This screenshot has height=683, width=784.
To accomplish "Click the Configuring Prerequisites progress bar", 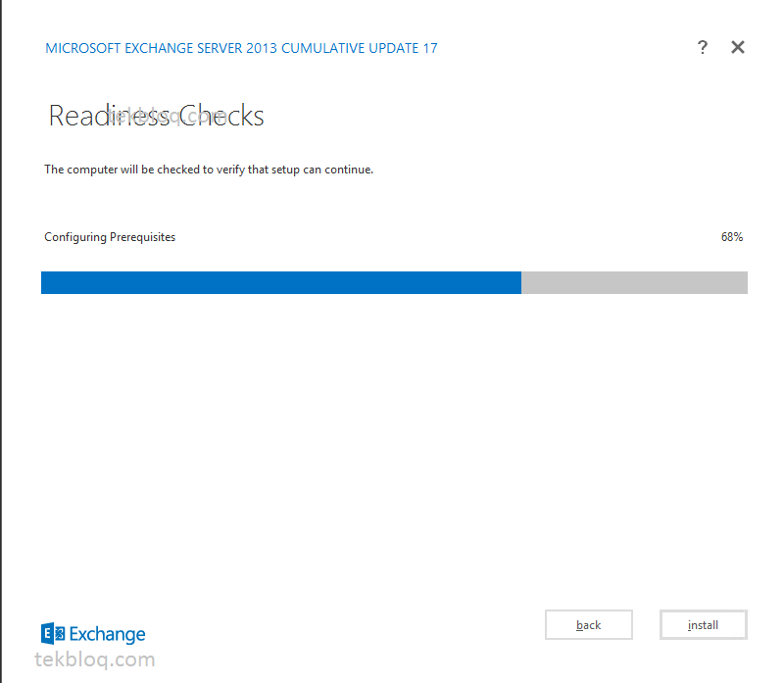I will 394,282.
